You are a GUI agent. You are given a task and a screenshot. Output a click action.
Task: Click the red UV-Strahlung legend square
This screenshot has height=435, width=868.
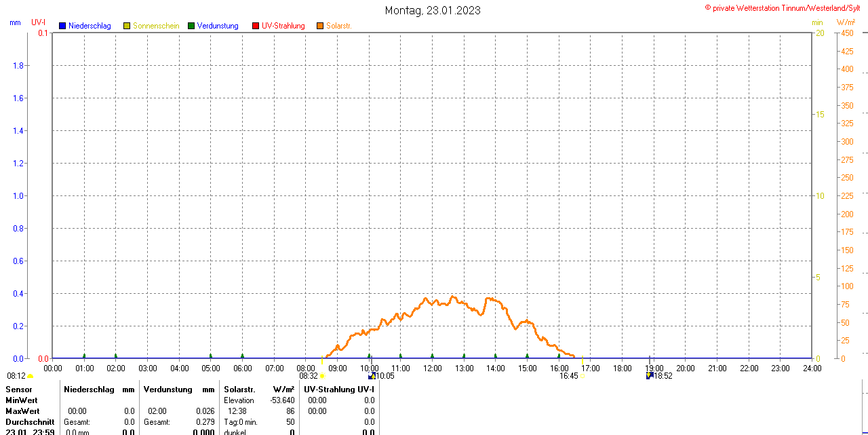click(256, 26)
